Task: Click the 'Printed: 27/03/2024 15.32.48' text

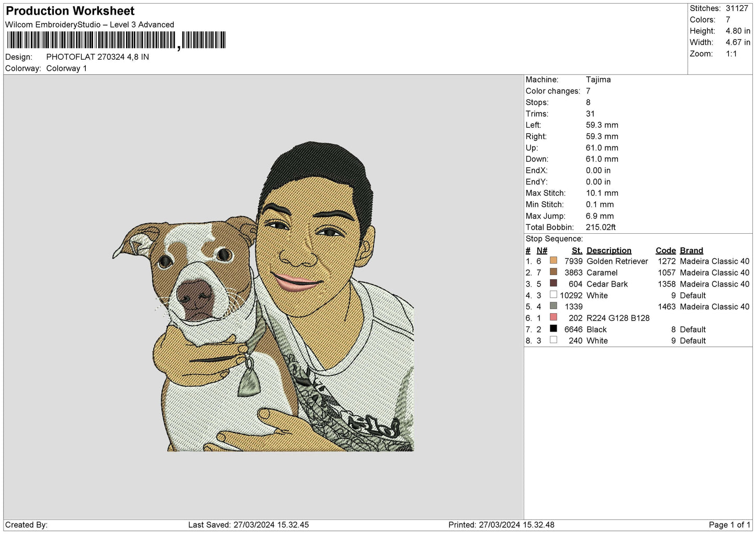Action: pyautogui.click(x=501, y=525)
